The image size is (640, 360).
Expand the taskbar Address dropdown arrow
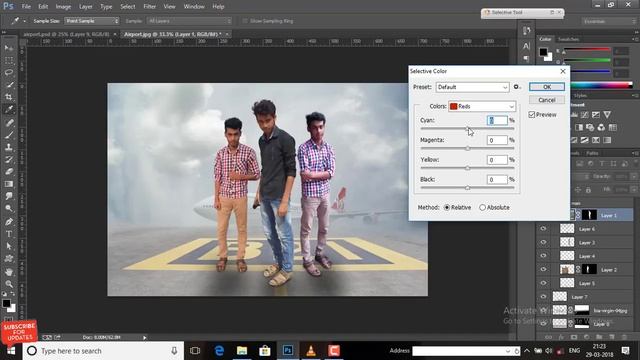508,351
